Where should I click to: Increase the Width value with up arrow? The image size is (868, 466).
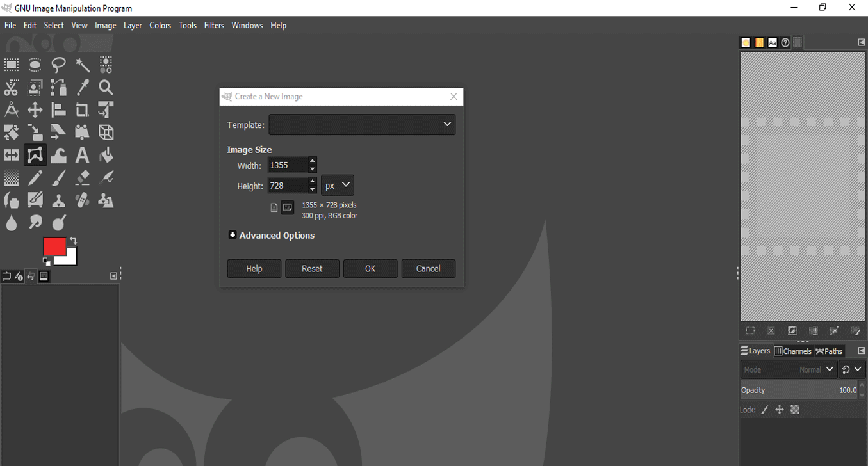(312, 161)
